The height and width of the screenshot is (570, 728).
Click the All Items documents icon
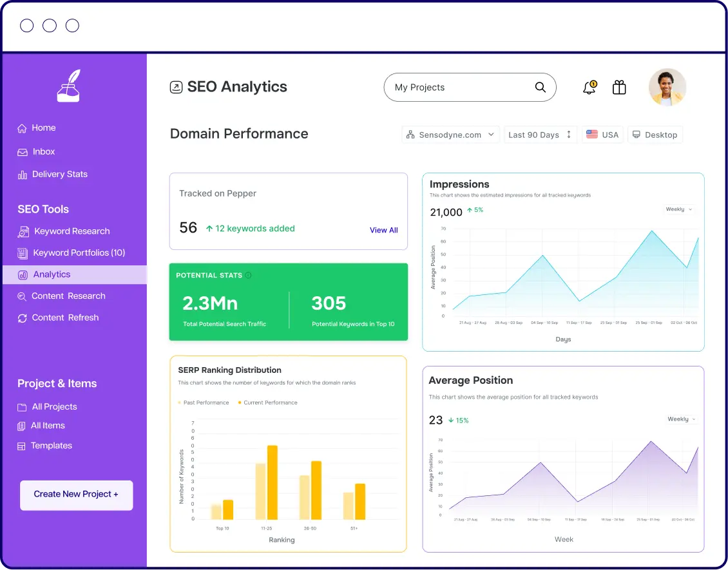pyautogui.click(x=21, y=426)
